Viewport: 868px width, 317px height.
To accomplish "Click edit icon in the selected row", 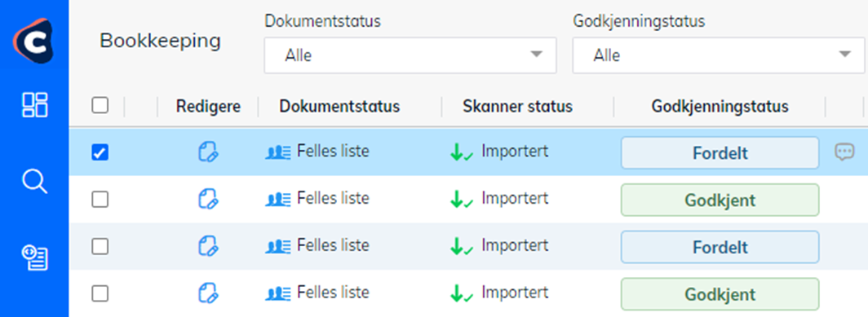I will point(208,152).
